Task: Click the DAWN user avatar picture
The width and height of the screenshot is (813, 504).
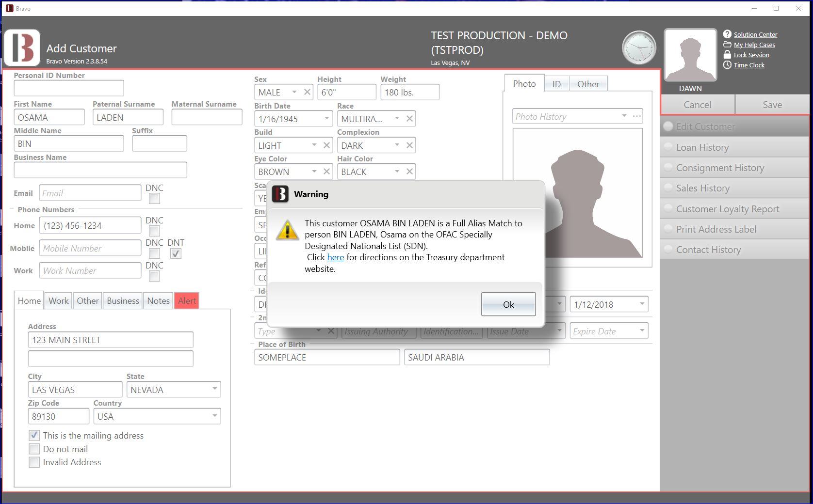Action: click(690, 55)
